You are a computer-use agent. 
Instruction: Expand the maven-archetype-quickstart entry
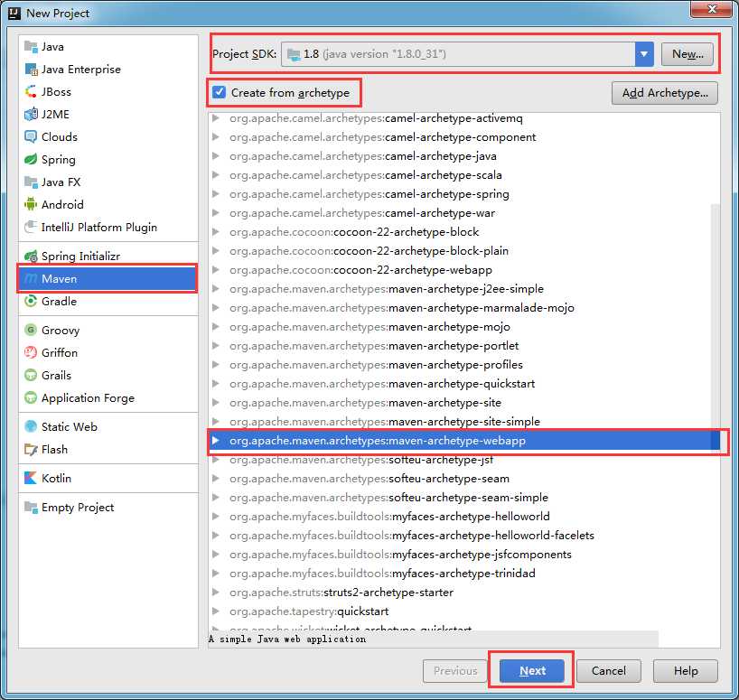pyautogui.click(x=216, y=384)
